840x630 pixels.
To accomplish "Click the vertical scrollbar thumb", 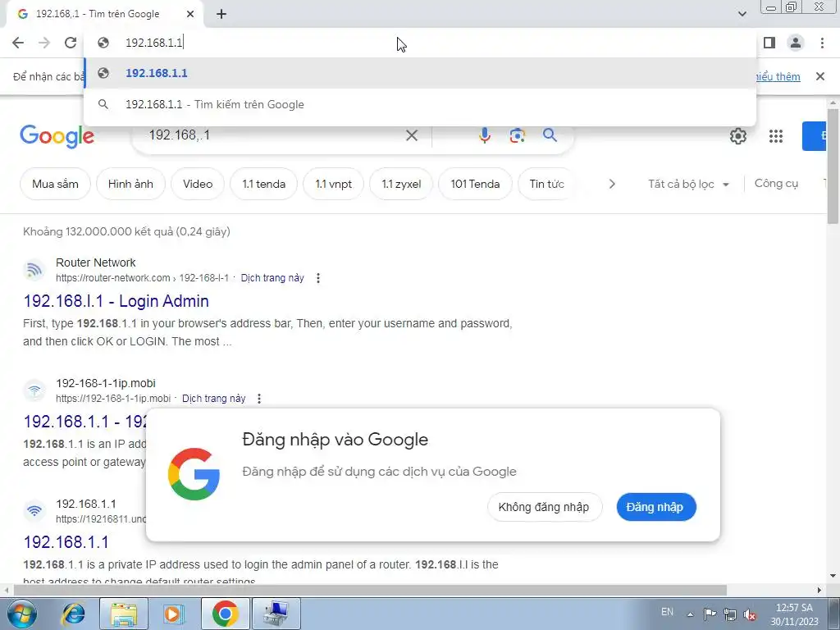I will pyautogui.click(x=833, y=166).
